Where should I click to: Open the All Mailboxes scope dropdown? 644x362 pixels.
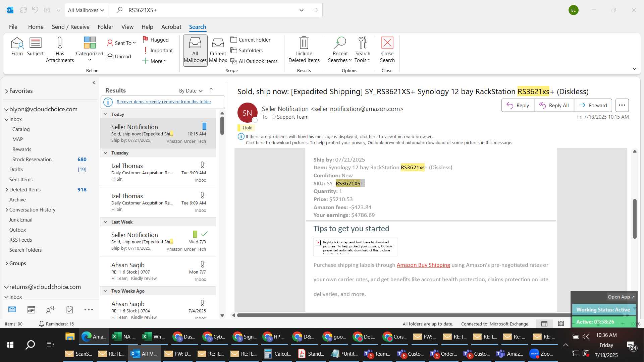pos(86,10)
